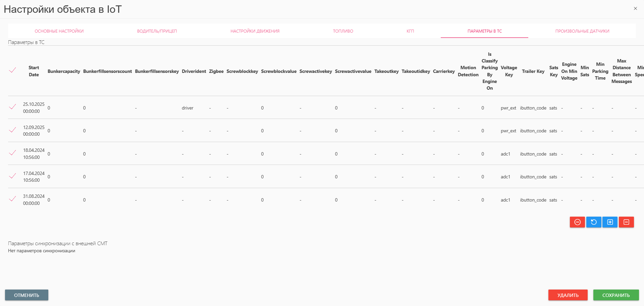This screenshot has height=306, width=644.
Task: Toggle checkmark for 17.04.2024 row
Action: [x=12, y=176]
